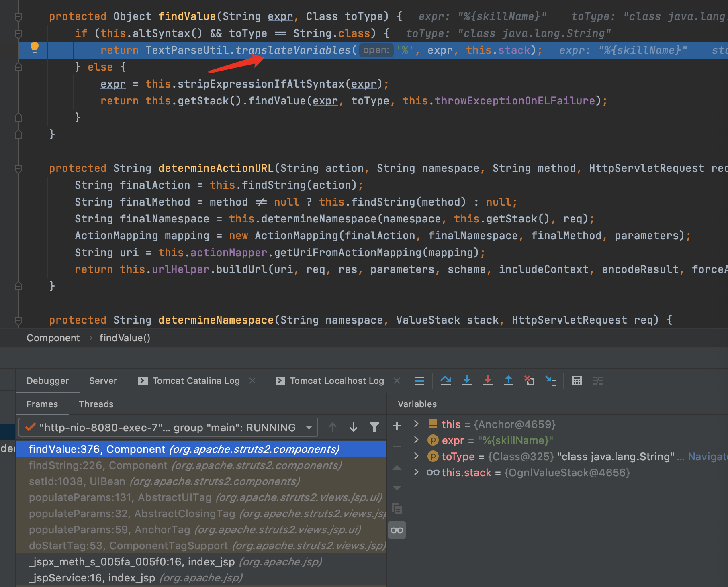
Task: Click the stripExpressionIfAltSyntax call in the code
Action: click(x=261, y=84)
